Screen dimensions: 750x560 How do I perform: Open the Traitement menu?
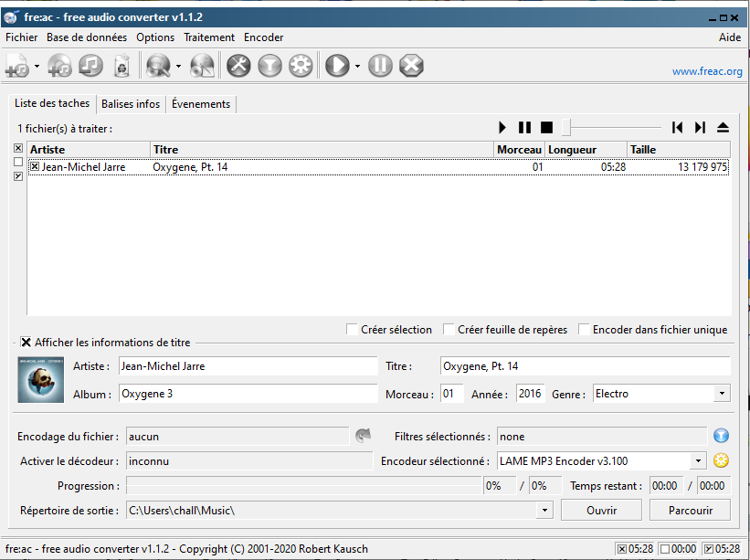pyautogui.click(x=208, y=37)
